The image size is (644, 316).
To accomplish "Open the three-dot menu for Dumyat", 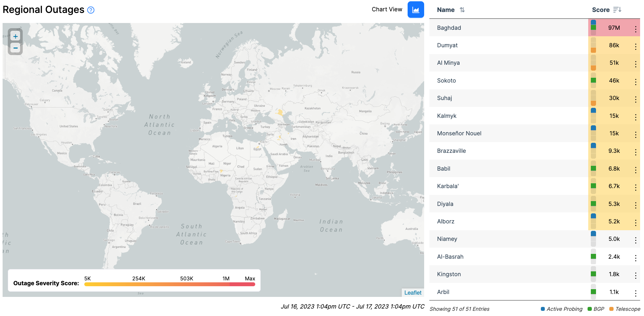I will (635, 47).
